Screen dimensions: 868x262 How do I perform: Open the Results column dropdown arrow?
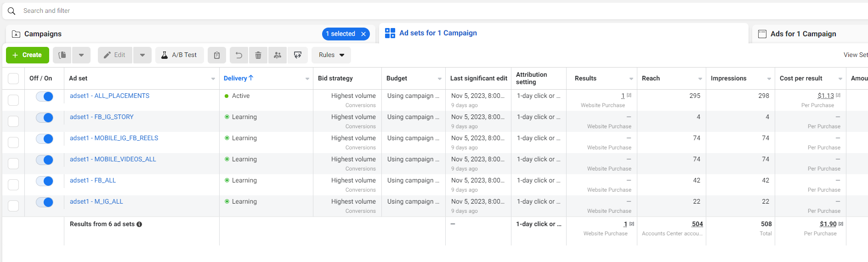[x=631, y=79]
